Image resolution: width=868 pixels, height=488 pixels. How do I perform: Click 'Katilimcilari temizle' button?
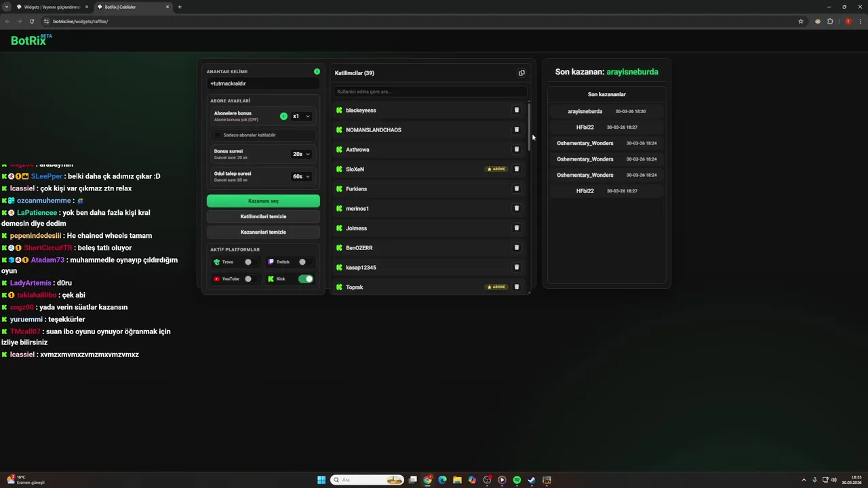pyautogui.click(x=263, y=216)
